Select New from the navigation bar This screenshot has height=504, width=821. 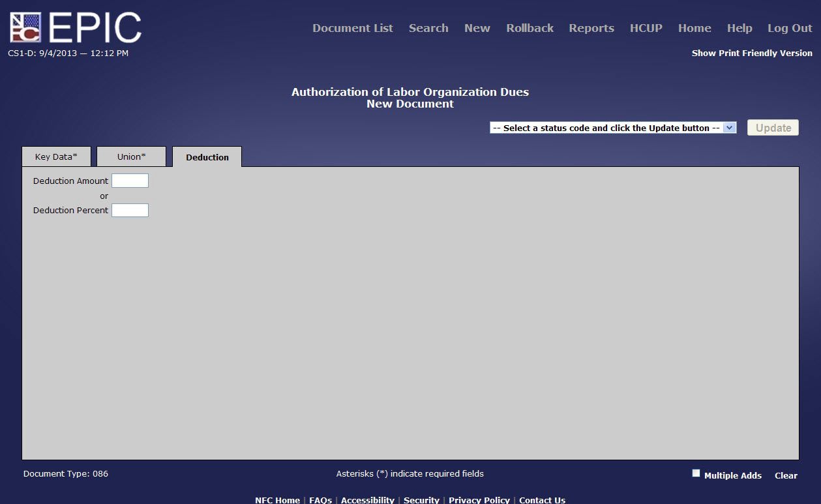pos(477,28)
